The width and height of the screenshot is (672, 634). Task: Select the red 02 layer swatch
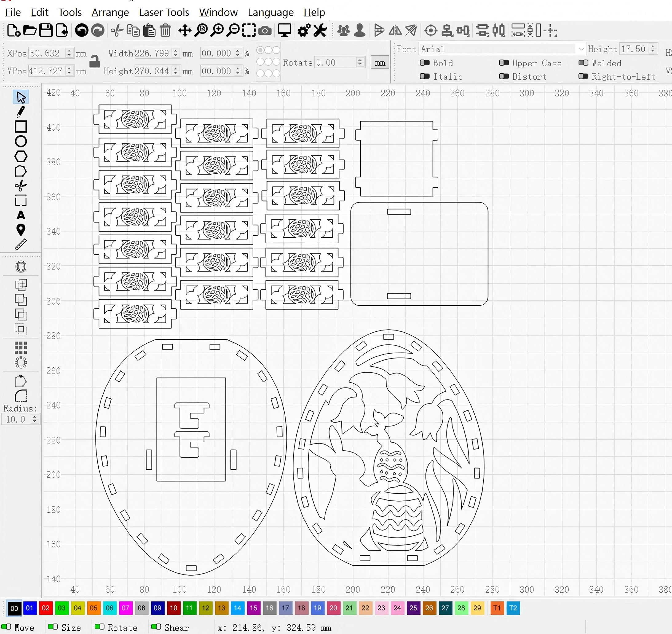[46, 608]
